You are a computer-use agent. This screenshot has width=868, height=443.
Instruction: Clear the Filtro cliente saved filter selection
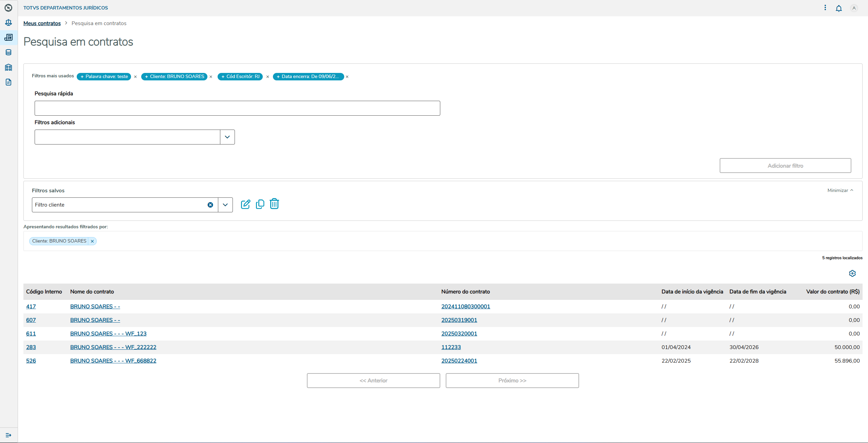tap(210, 205)
